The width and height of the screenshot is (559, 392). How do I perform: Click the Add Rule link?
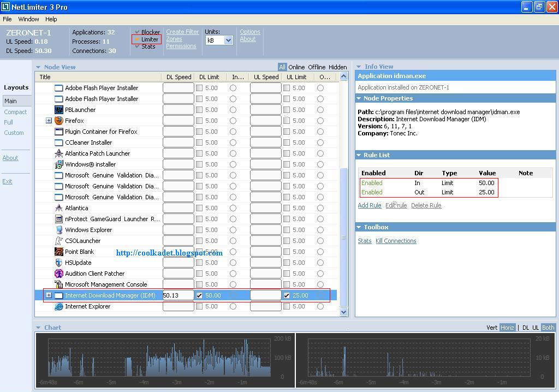click(x=370, y=205)
